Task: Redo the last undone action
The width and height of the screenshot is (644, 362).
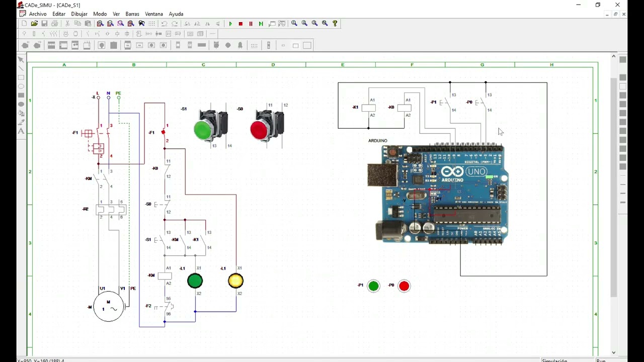Action: 175,24
